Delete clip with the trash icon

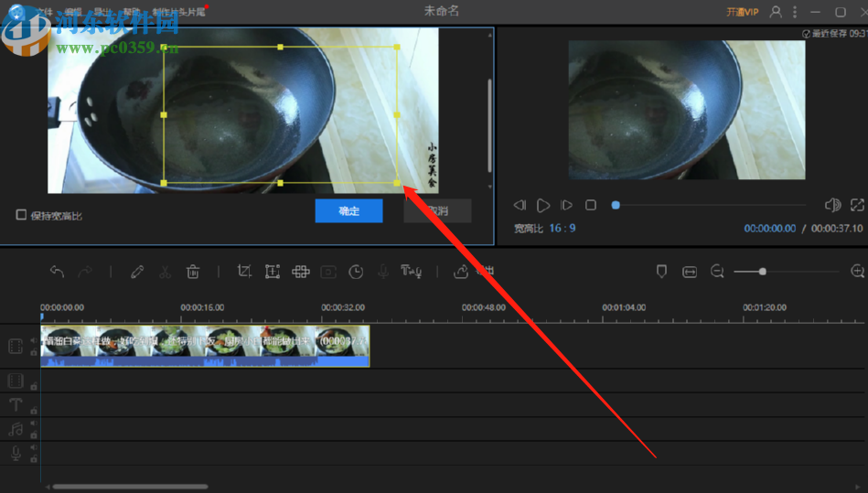193,272
